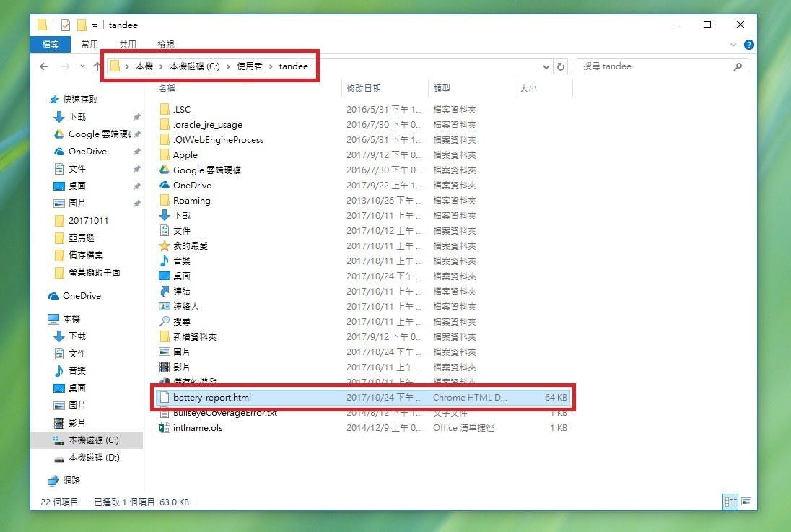The height and width of the screenshot is (532, 791).
Task: Select 本機磁碟 (D:) in navigation pane
Action: tap(94, 458)
